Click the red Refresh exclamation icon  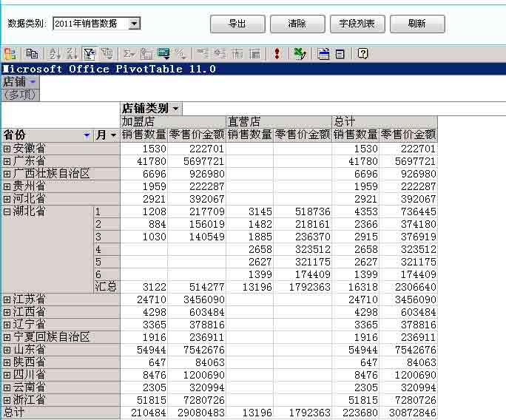pyautogui.click(x=277, y=54)
